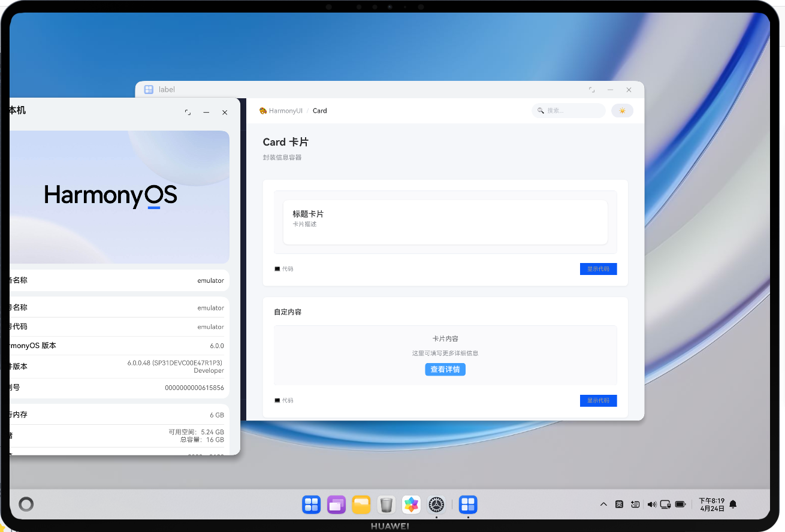
Task: Click the 6 GB memory row
Action: (119, 415)
